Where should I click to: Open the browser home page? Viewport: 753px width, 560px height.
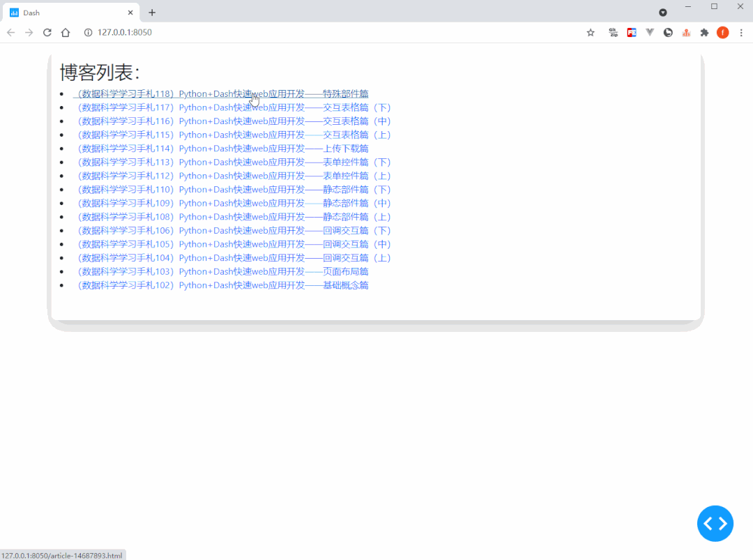pos(66,33)
